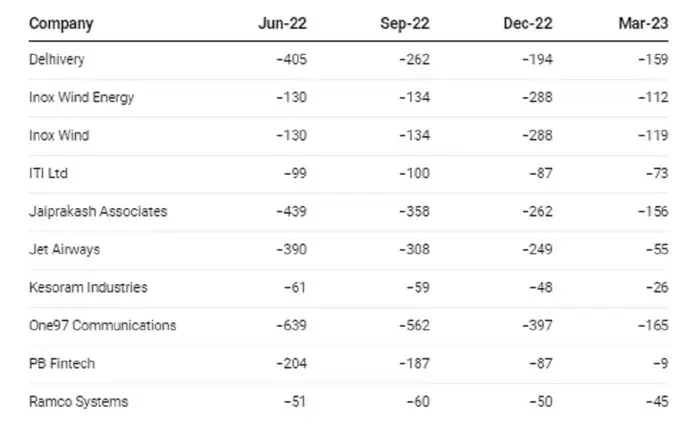Click the Inox Wind Energy row label
The image size is (700, 430).
pyautogui.click(x=82, y=98)
